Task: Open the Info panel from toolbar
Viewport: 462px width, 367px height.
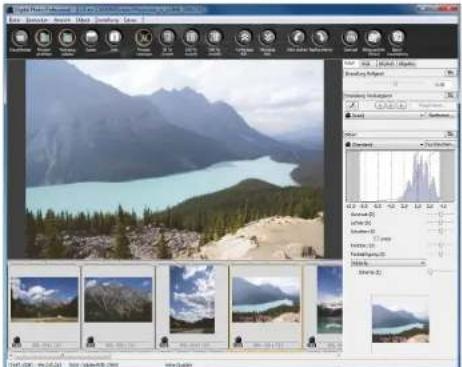Action: [114, 41]
